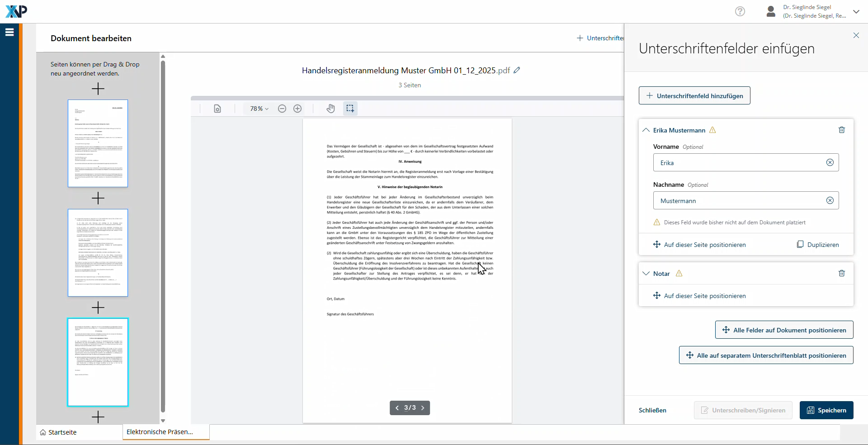Save with the Speichern button
This screenshot has width=868, height=445.
point(826,410)
